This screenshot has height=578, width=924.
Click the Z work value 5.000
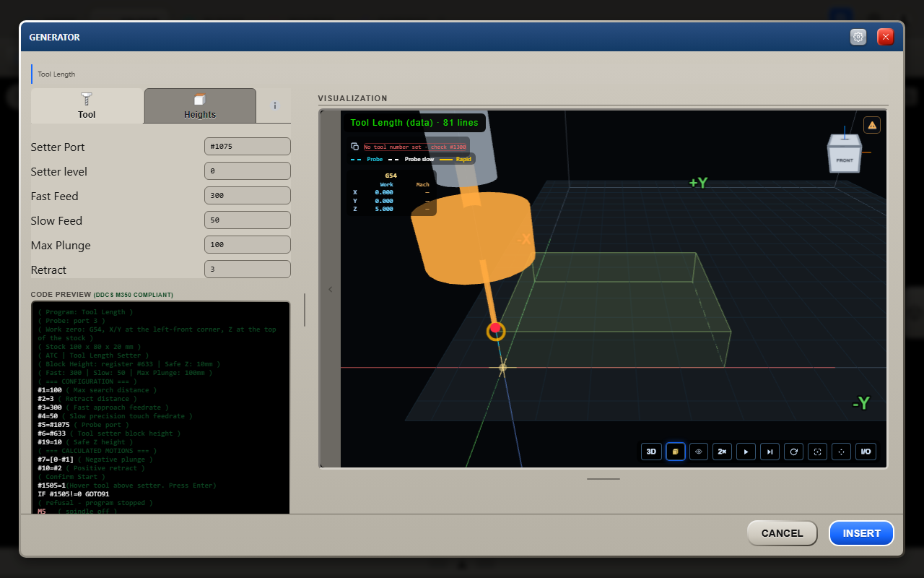[x=384, y=209]
